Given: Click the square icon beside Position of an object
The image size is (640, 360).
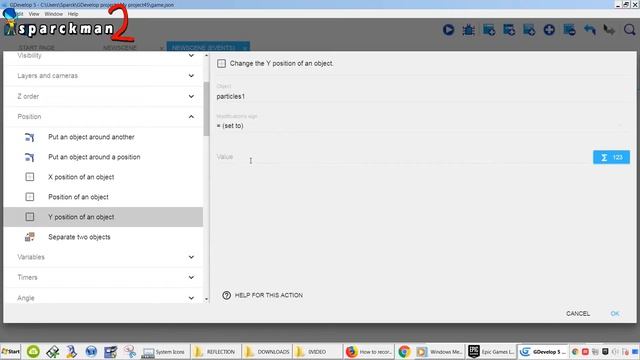Looking at the screenshot, I should click(x=29, y=197).
